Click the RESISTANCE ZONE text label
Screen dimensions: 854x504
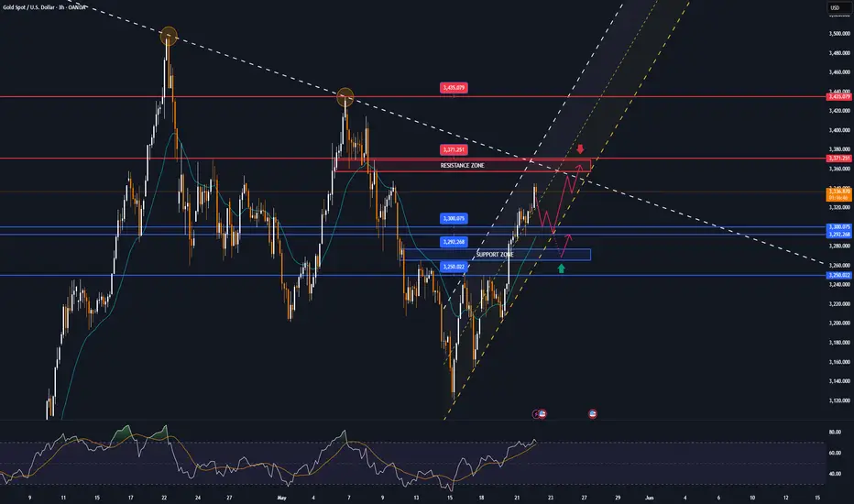point(462,165)
